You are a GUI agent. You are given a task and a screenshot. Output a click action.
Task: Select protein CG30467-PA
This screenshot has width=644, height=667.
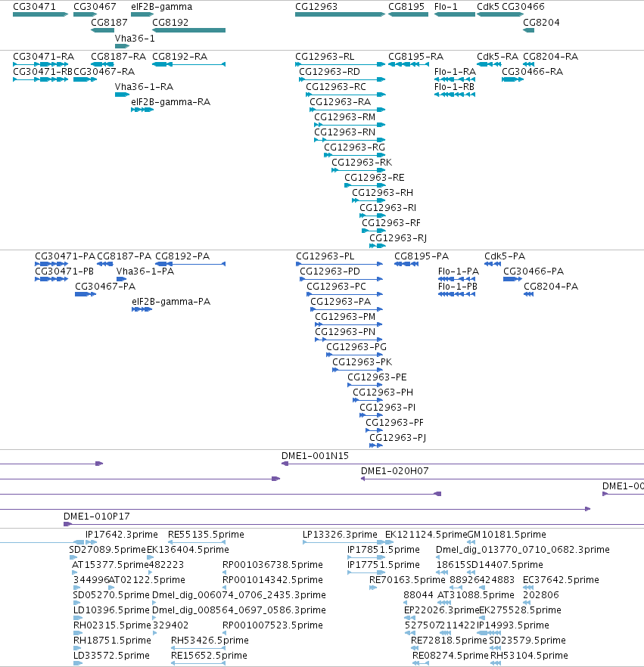click(x=85, y=294)
